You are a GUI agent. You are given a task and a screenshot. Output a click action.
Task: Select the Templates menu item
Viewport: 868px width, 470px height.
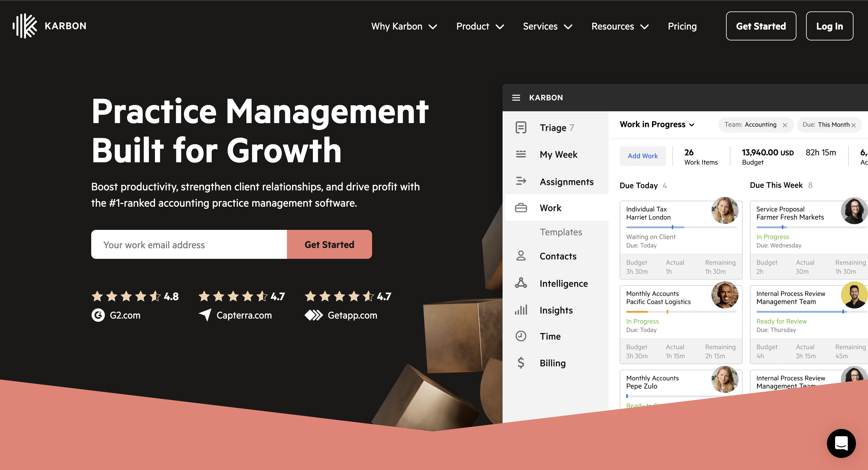561,231
